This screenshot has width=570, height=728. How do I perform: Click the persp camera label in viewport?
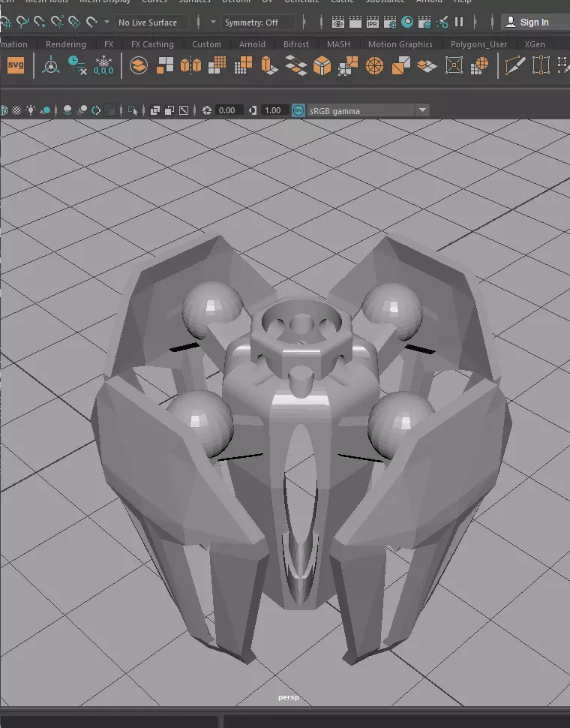pos(289,697)
